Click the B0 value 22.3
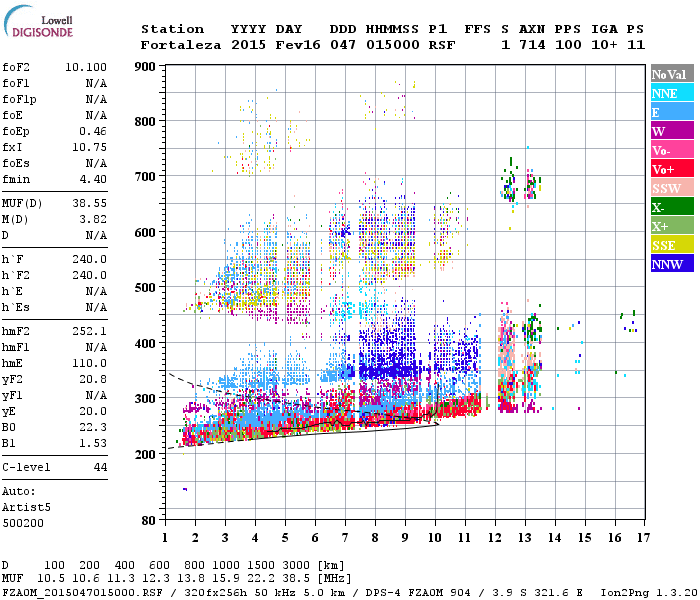The image size is (700, 600). point(93,428)
